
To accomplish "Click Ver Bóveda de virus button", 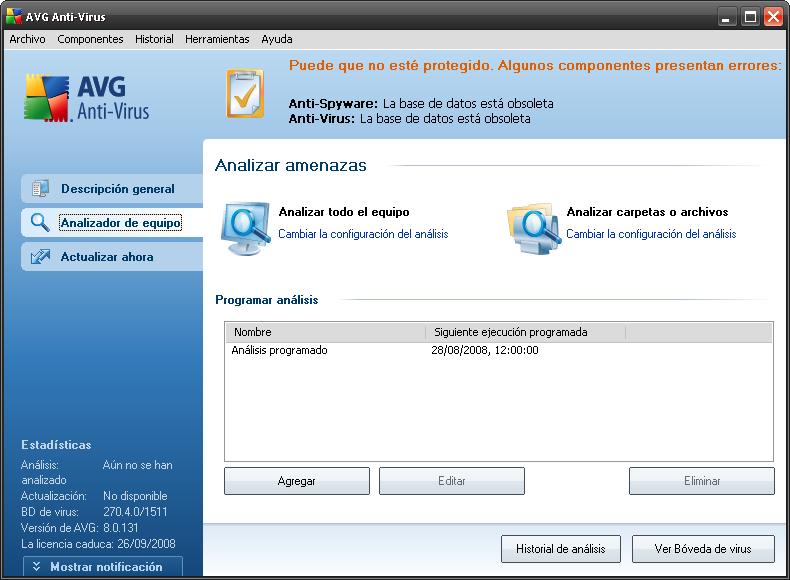I will pos(703,549).
